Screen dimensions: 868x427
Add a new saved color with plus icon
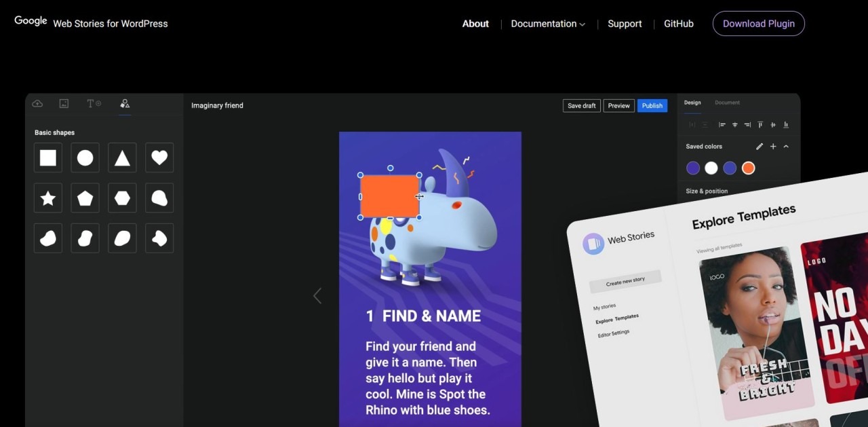[773, 147]
